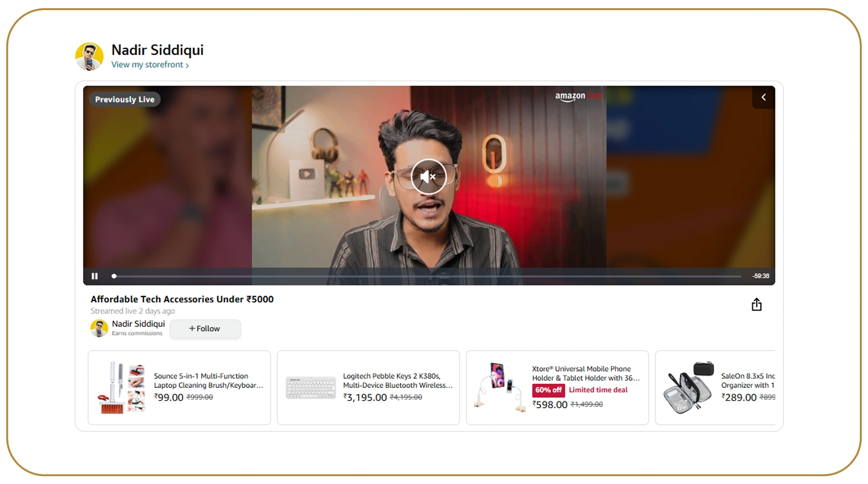This screenshot has height=484, width=868.
Task: Pause the video playback
Action: 94,276
